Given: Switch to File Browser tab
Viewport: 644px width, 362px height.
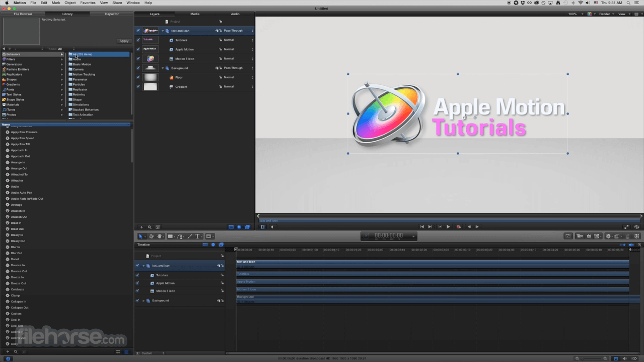Looking at the screenshot, I should [x=23, y=14].
